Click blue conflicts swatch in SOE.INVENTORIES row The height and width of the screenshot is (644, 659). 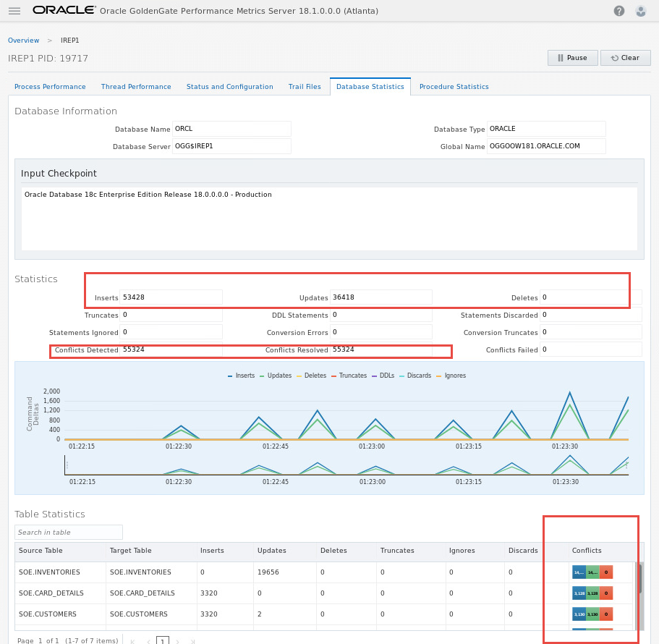coord(579,572)
